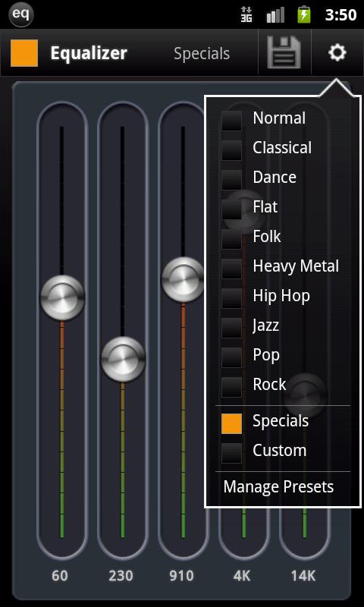364x607 pixels.
Task: Open settings with the gear icon
Action: click(337, 52)
